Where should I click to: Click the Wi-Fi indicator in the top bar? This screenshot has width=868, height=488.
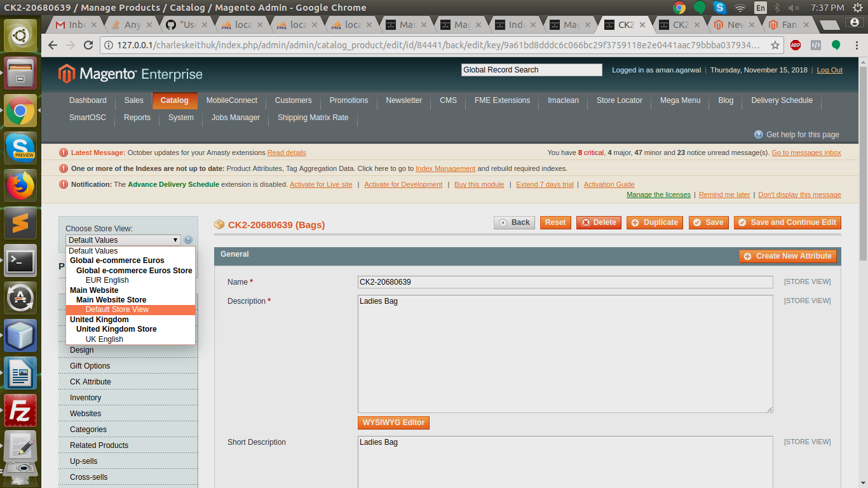coord(739,8)
